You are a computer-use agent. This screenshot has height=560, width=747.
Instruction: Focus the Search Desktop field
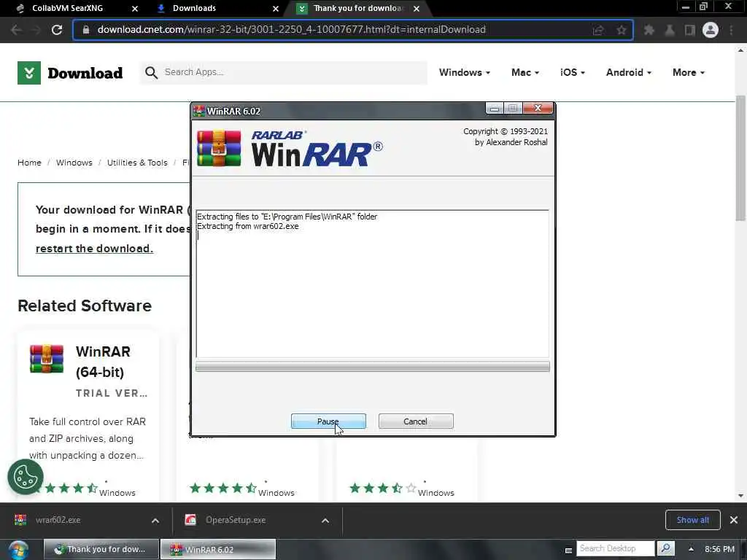(616, 548)
